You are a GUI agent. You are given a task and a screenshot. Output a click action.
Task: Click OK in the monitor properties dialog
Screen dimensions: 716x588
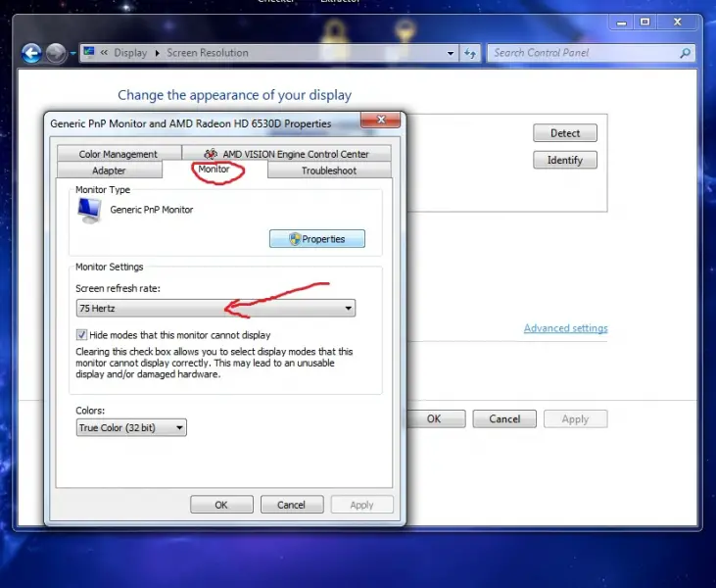(221, 505)
